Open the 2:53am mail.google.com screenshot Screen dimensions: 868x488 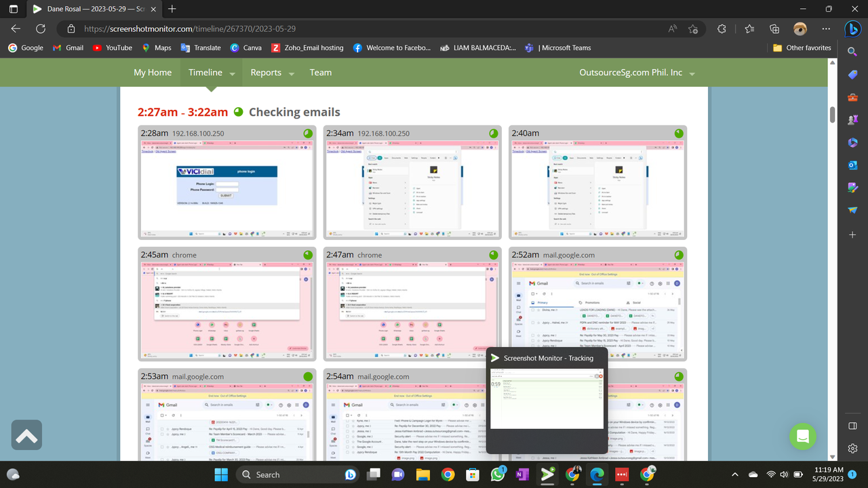pyautogui.click(x=226, y=422)
